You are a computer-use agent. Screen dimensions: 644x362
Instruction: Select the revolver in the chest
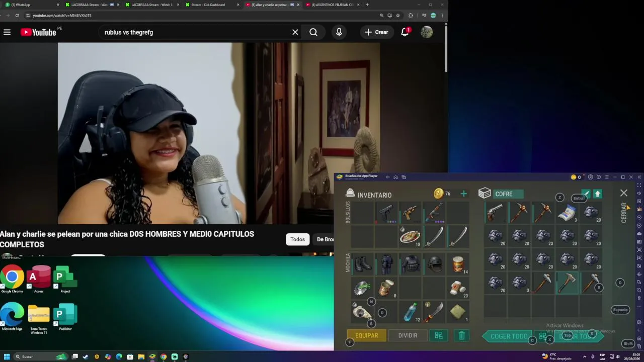coord(495,213)
